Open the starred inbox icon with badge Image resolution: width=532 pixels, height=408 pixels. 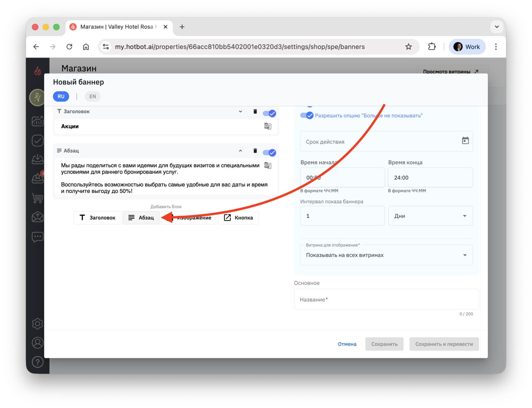point(38,178)
